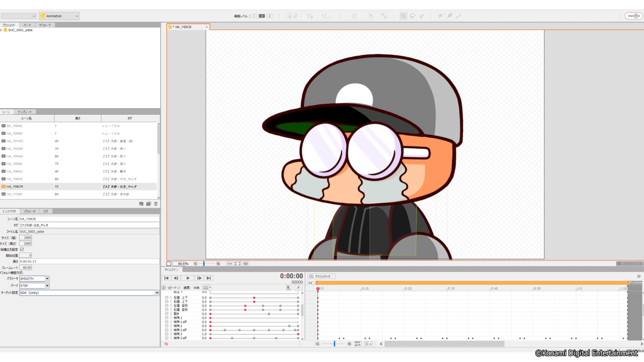Image resolution: width=644 pixels, height=362 pixels.
Task: Click the manual mesh edit icon
Action: click(x=310, y=16)
